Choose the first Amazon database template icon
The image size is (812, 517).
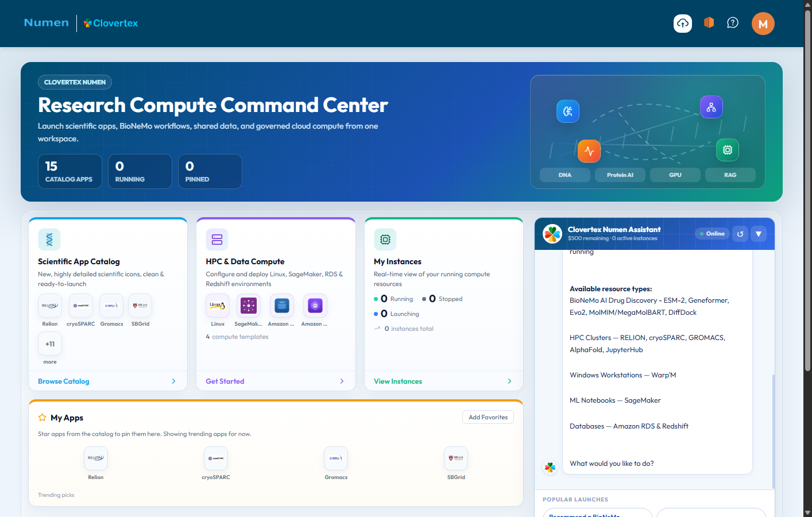(281, 306)
